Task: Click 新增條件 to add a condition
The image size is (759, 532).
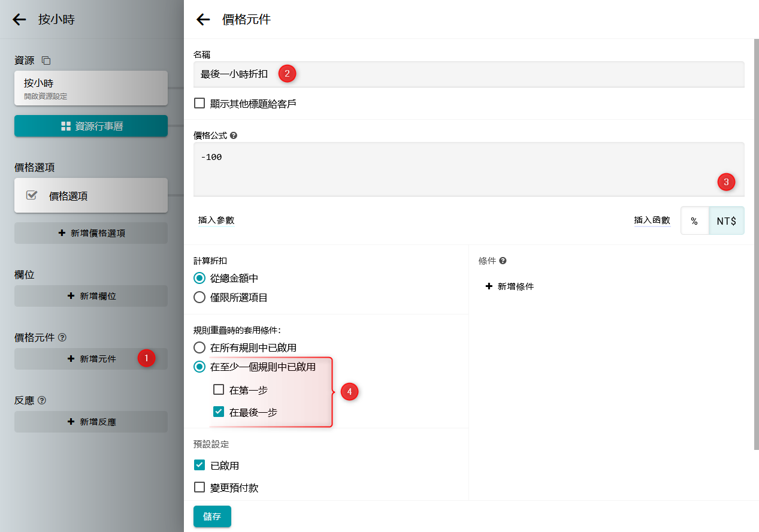Action: (x=510, y=287)
